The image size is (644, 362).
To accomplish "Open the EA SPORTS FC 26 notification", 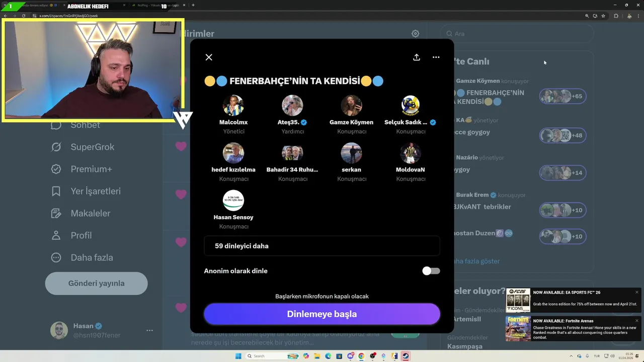I will [573, 300].
